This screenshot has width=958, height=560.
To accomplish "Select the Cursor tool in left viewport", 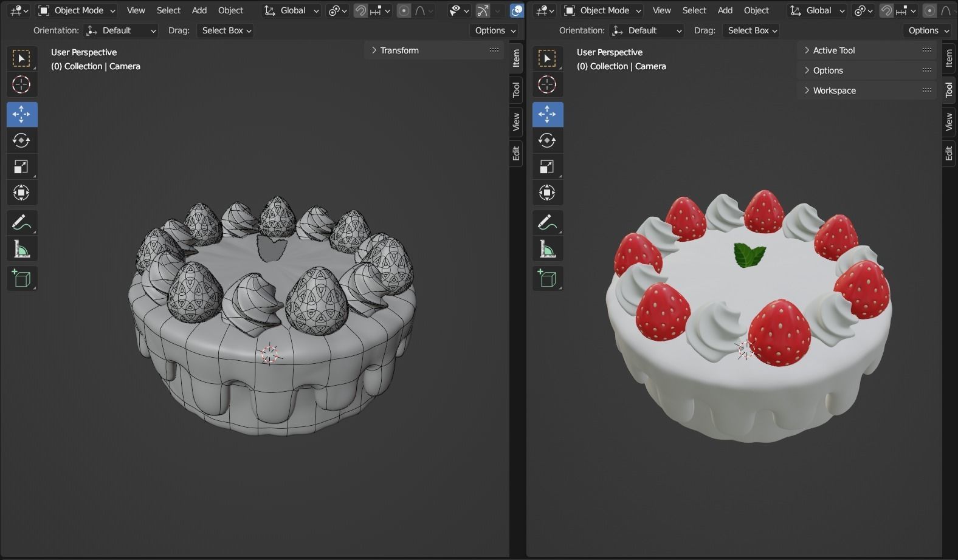I will click(x=22, y=85).
